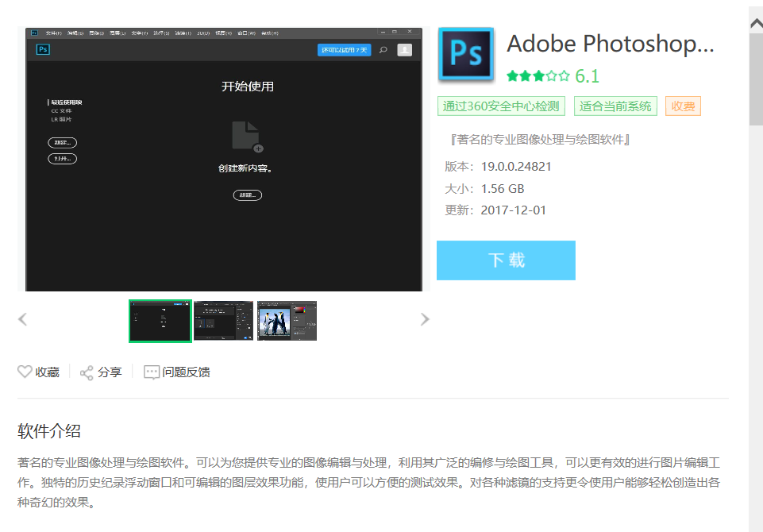Click the vertical scrollbar thumb
763x532 pixels.
pos(756,79)
